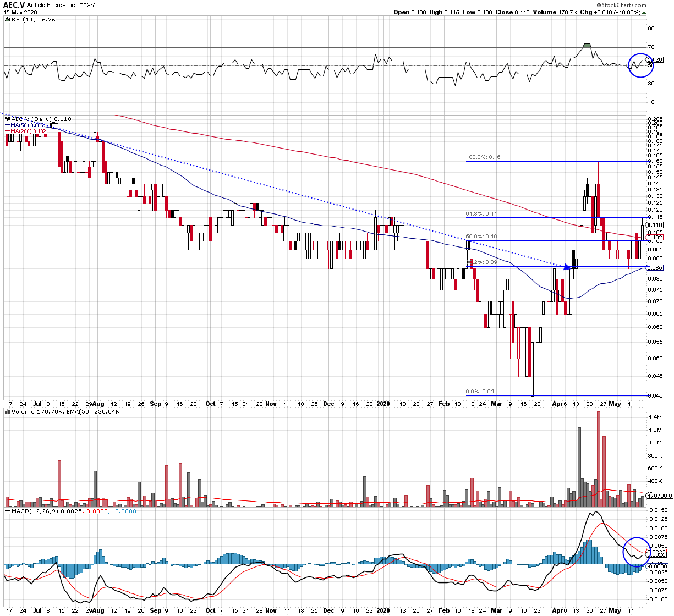
Task: Click the 30 level on the RSI axis
Action: click(651, 84)
